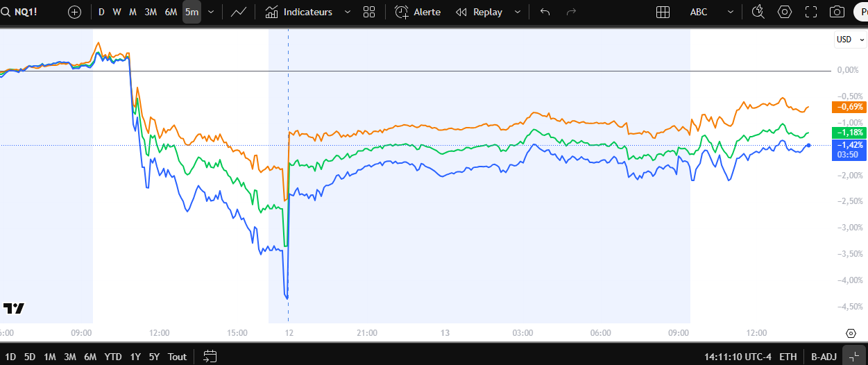Set range to 5Y

click(154, 357)
